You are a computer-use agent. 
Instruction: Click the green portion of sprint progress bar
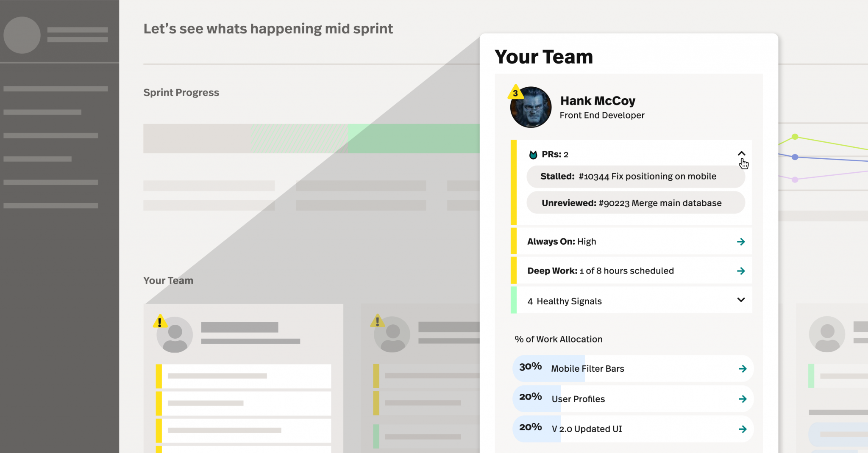[x=413, y=138]
